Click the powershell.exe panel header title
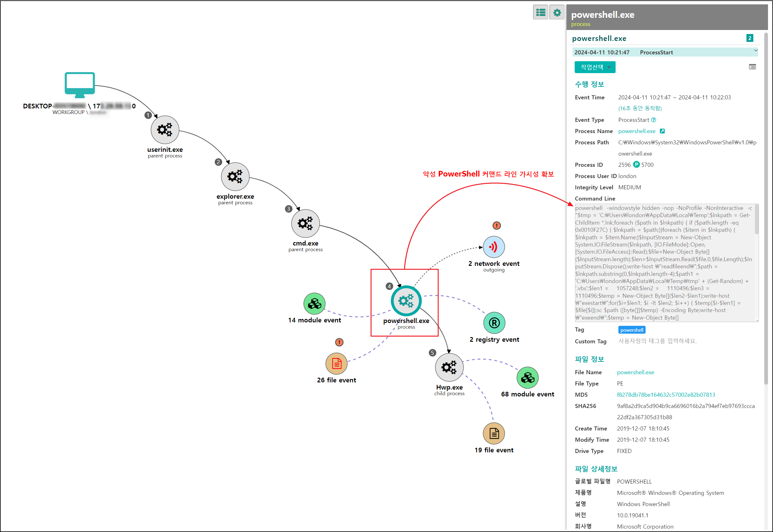Viewport: 773px width, 532px height. pos(602,15)
